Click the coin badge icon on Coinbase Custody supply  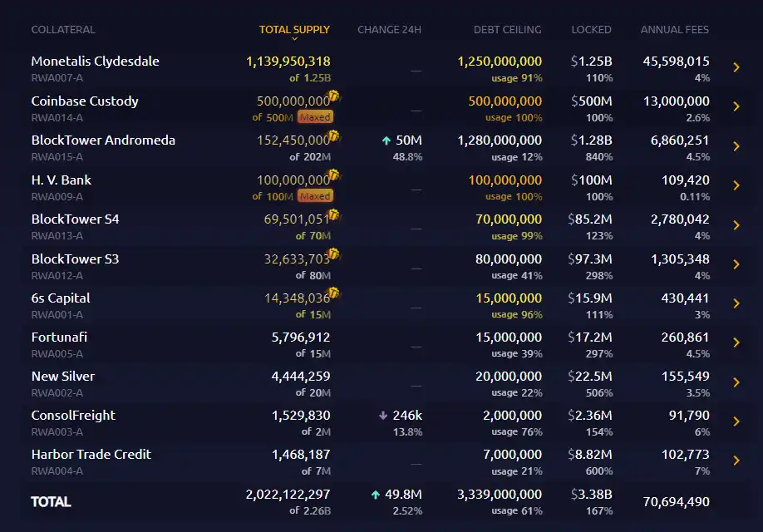pos(334,96)
